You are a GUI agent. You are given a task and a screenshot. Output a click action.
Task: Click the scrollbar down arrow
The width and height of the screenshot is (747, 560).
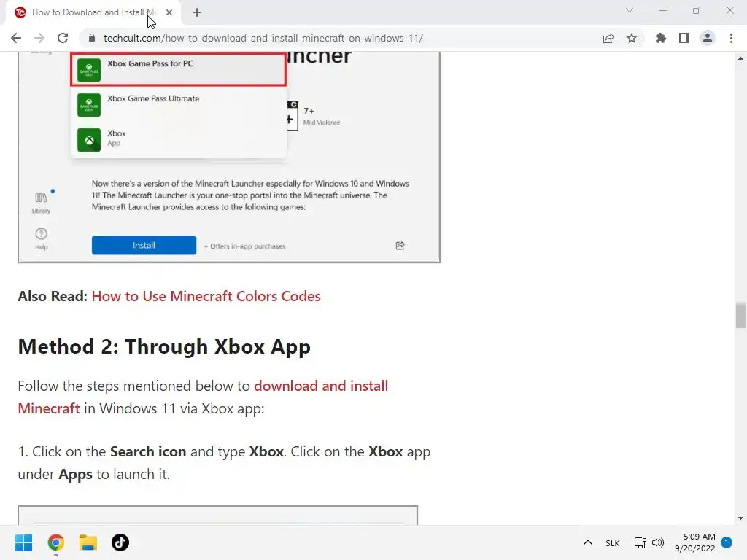tap(740, 518)
